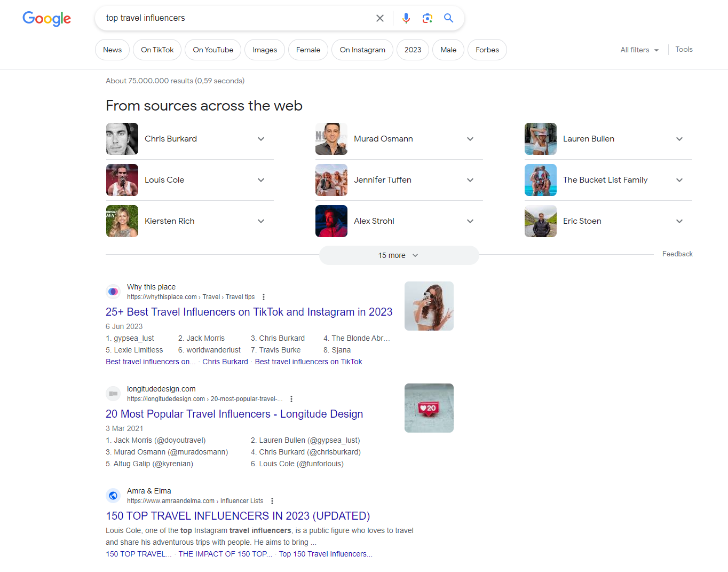Image resolution: width=728 pixels, height=572 pixels.
Task: Open 25+ Best Travel Influencers link
Action: [x=249, y=312]
